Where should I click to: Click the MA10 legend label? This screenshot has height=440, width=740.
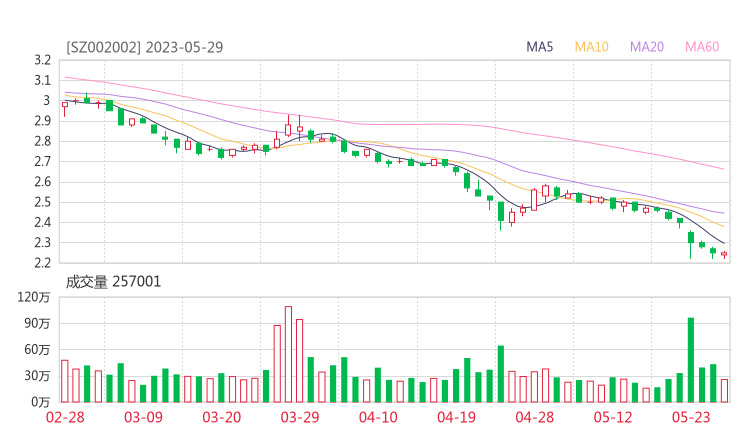pos(591,47)
